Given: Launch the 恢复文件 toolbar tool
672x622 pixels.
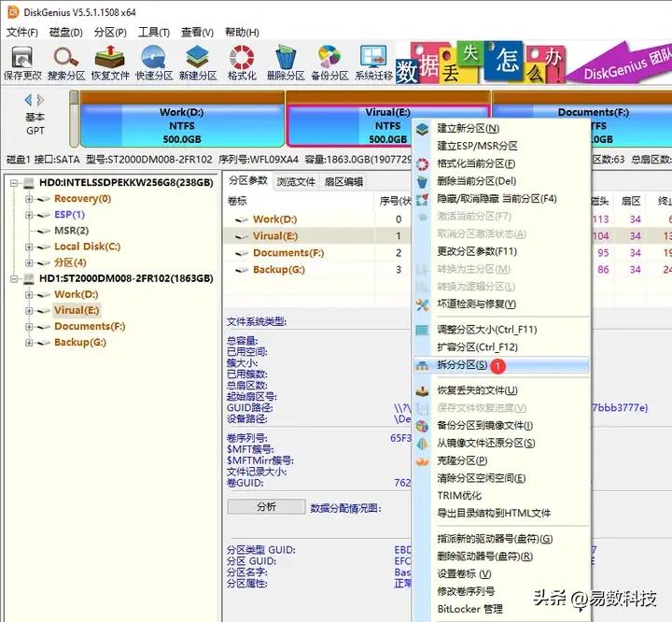Looking at the screenshot, I should [x=110, y=57].
